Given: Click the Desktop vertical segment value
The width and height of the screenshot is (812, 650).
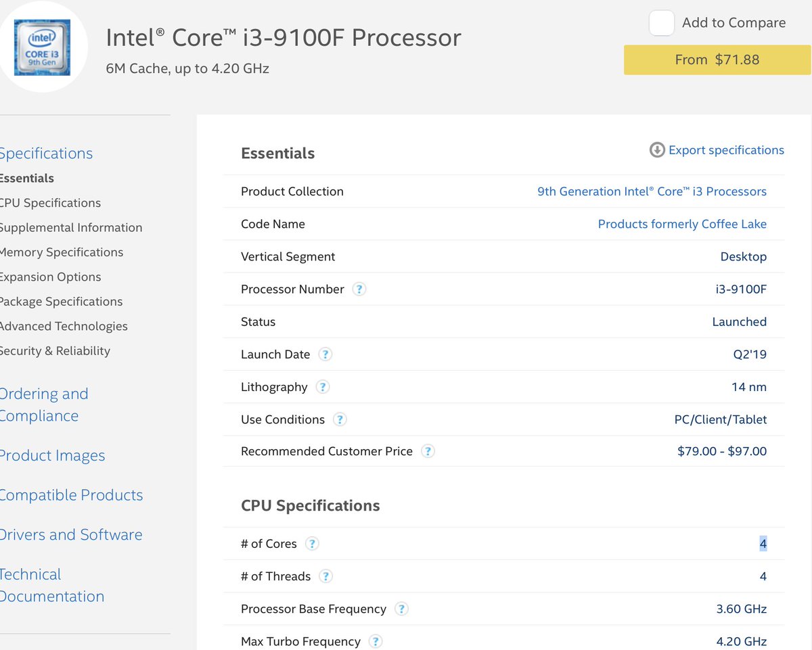Looking at the screenshot, I should point(744,257).
